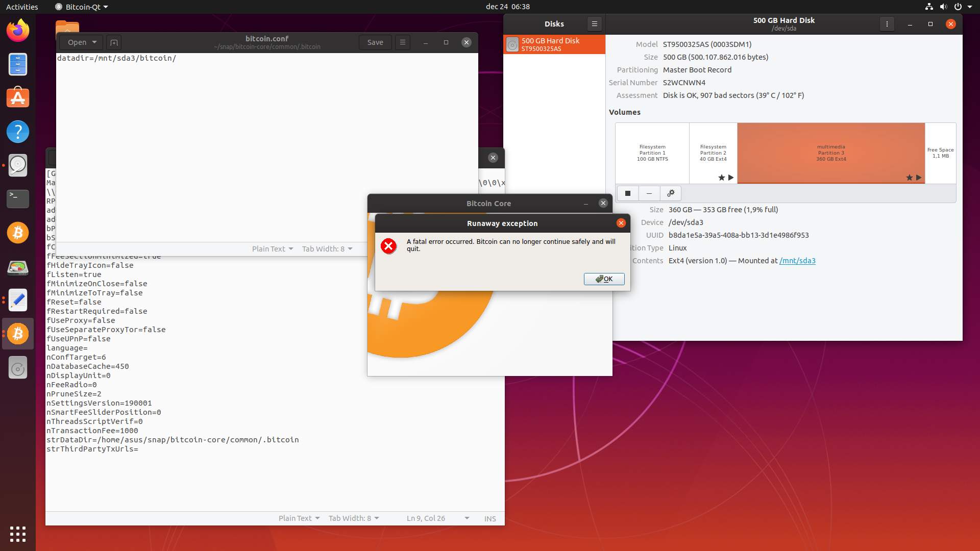Open the Ln 9, Col 26 position dropdown
980x551 pixels.
pos(437,518)
